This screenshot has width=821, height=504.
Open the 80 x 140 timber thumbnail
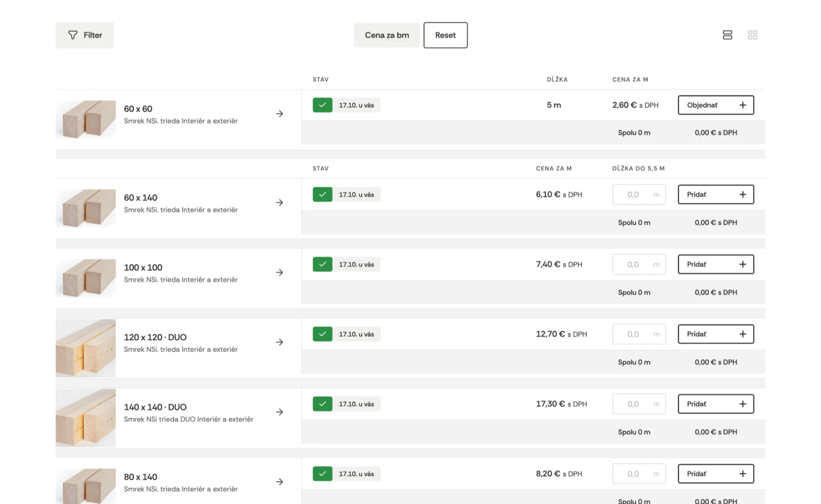[x=86, y=486]
